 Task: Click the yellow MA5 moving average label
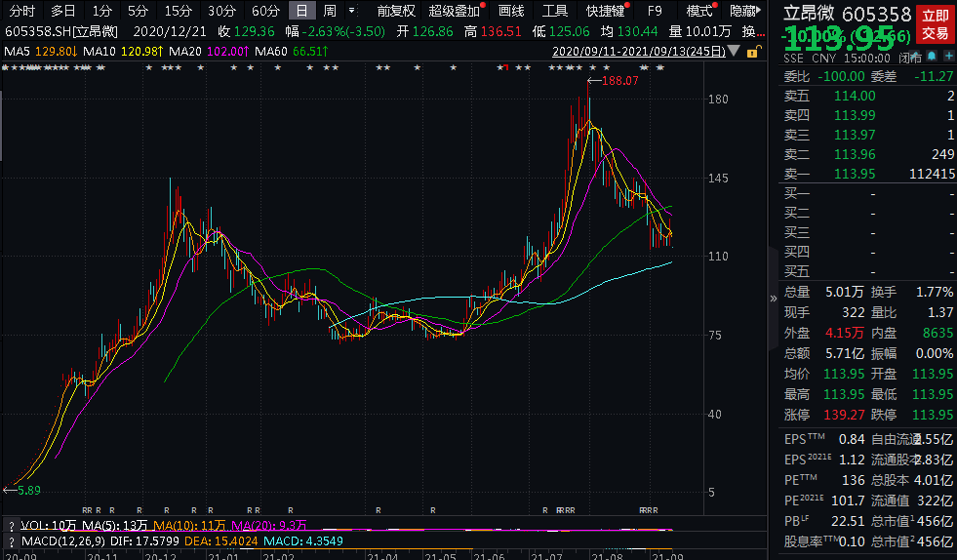41,51
